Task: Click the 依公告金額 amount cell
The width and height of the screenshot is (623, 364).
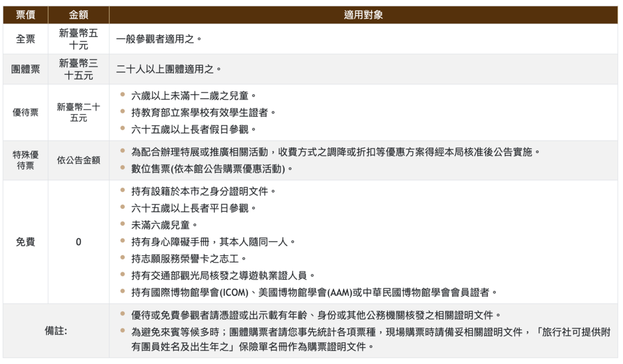Action: [78, 160]
